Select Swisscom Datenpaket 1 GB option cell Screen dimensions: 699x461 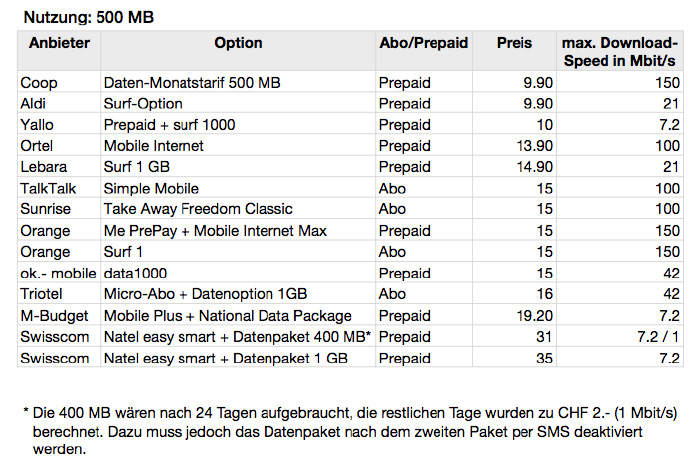(x=238, y=357)
